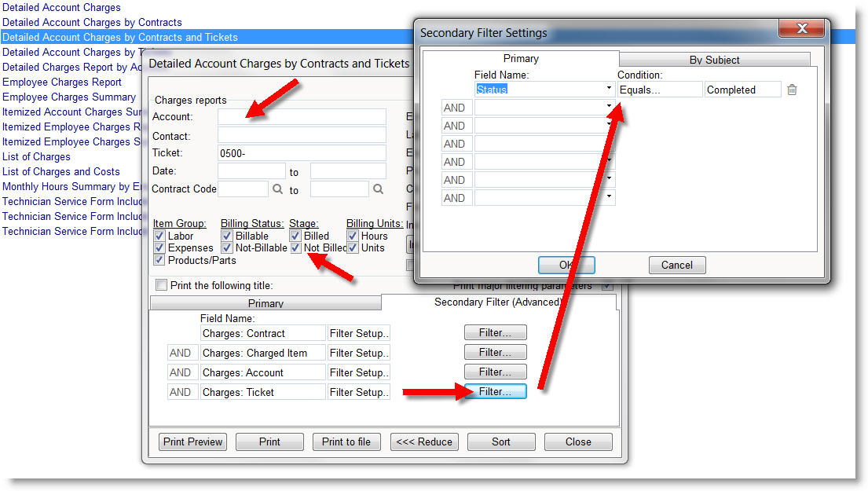Click the Equals... condition field

click(x=659, y=90)
